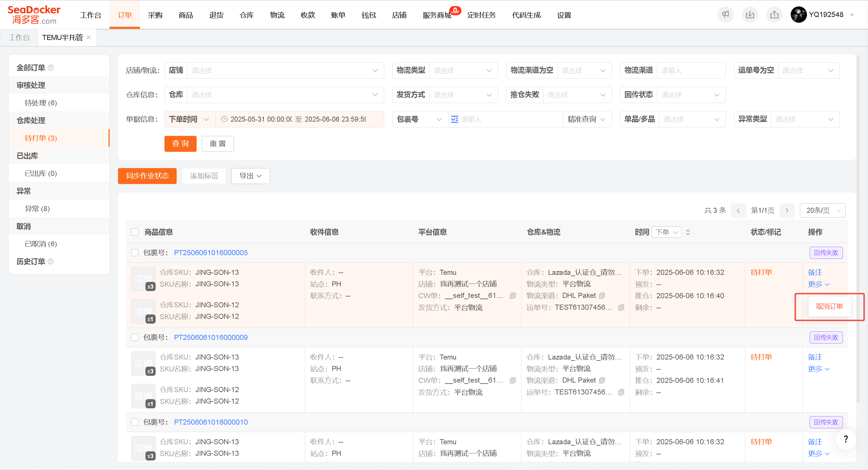Open the 发货方式 dropdown
The height and width of the screenshot is (470, 868).
463,95
